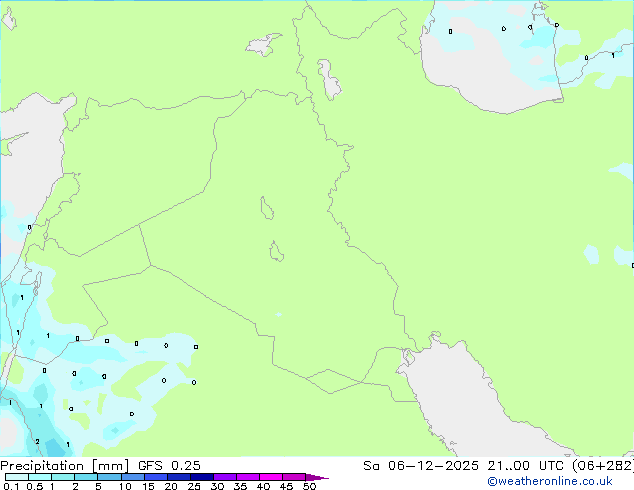The height and width of the screenshot is (490, 634).
Task: Select the purple swatch between 30 and 35
Action: 225,477
